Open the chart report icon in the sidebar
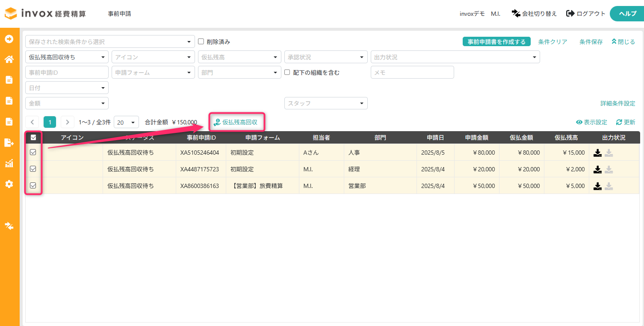Viewport: 644px width, 326px height. pyautogui.click(x=9, y=163)
